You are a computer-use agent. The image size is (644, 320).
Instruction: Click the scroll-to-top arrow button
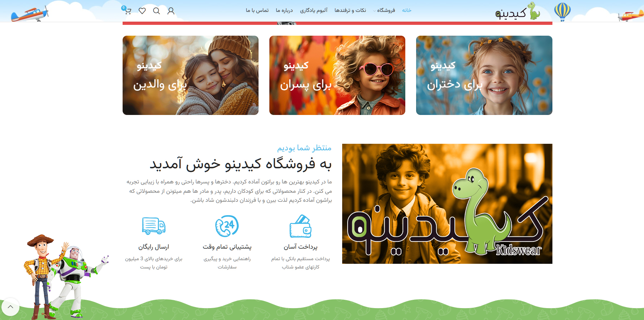point(10,307)
